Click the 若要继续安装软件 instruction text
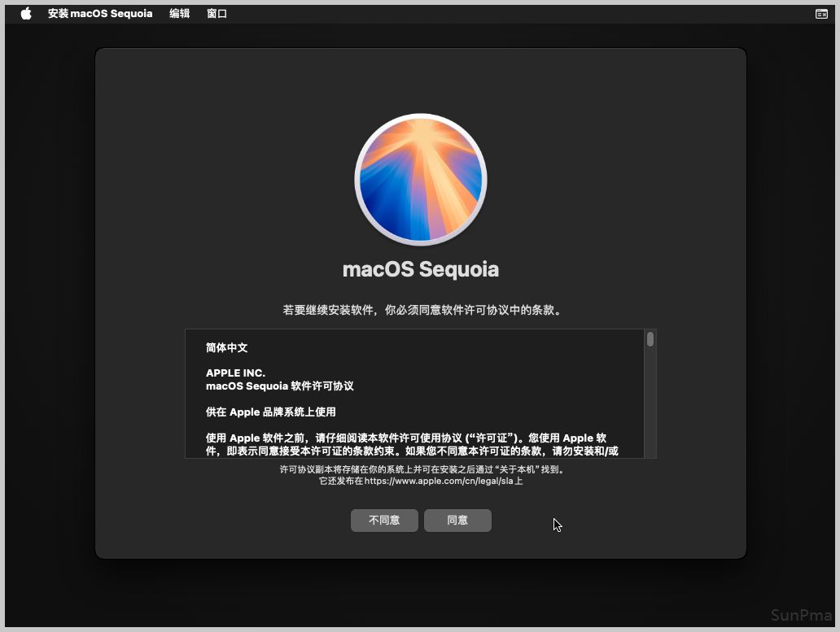Image resolution: width=840 pixels, height=632 pixels. 421,310
